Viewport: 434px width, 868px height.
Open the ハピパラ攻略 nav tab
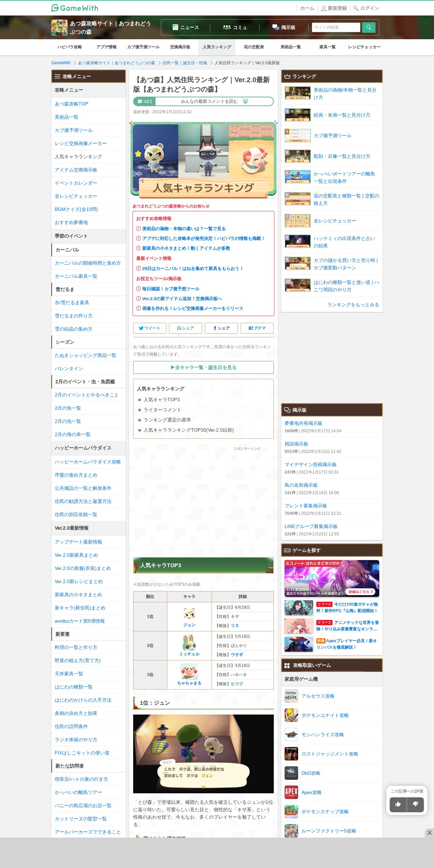pyautogui.click(x=70, y=47)
